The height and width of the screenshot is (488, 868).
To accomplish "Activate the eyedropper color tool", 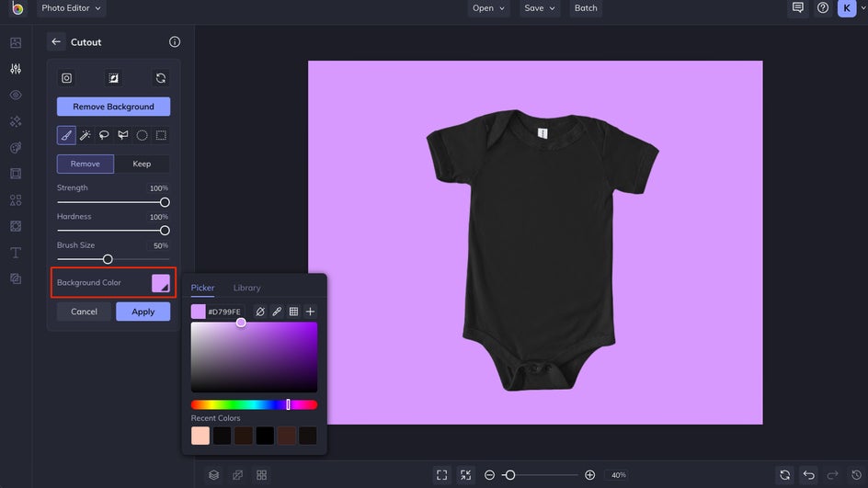I will (277, 312).
